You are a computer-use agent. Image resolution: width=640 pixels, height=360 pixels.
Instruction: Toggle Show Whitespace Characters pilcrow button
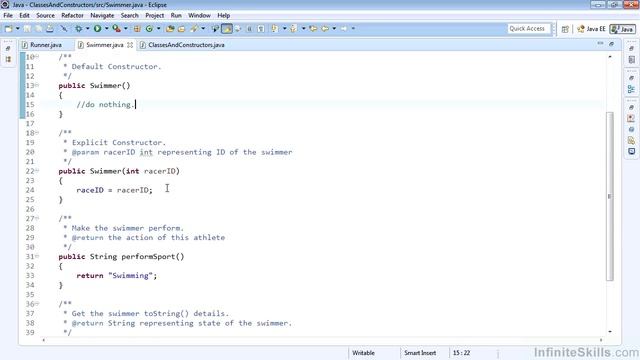click(261, 29)
